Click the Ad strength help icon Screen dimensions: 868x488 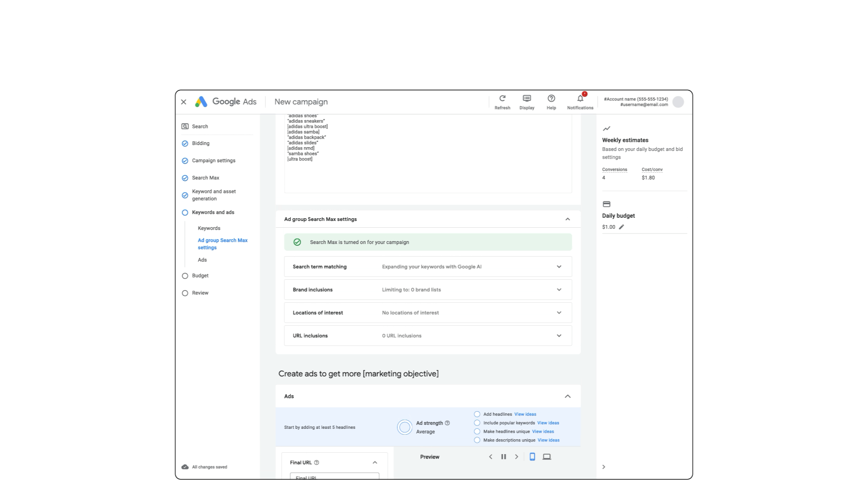click(448, 423)
